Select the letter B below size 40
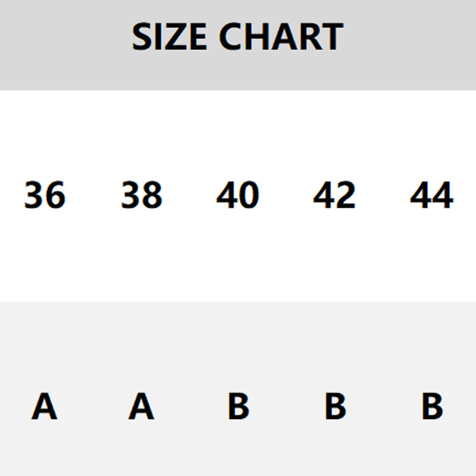The image size is (476, 476). coord(238,406)
